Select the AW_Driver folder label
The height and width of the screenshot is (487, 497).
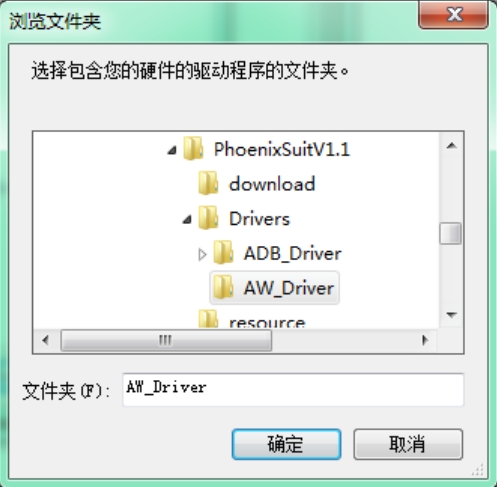pos(289,288)
